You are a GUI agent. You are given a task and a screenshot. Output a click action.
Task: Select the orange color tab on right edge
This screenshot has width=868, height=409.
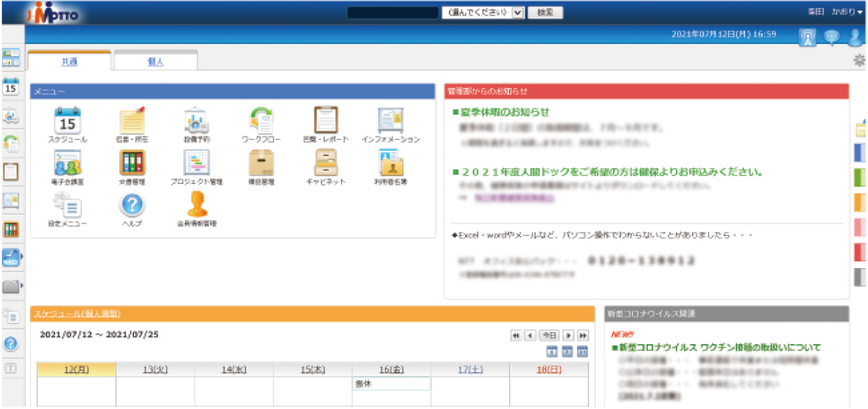click(x=861, y=202)
